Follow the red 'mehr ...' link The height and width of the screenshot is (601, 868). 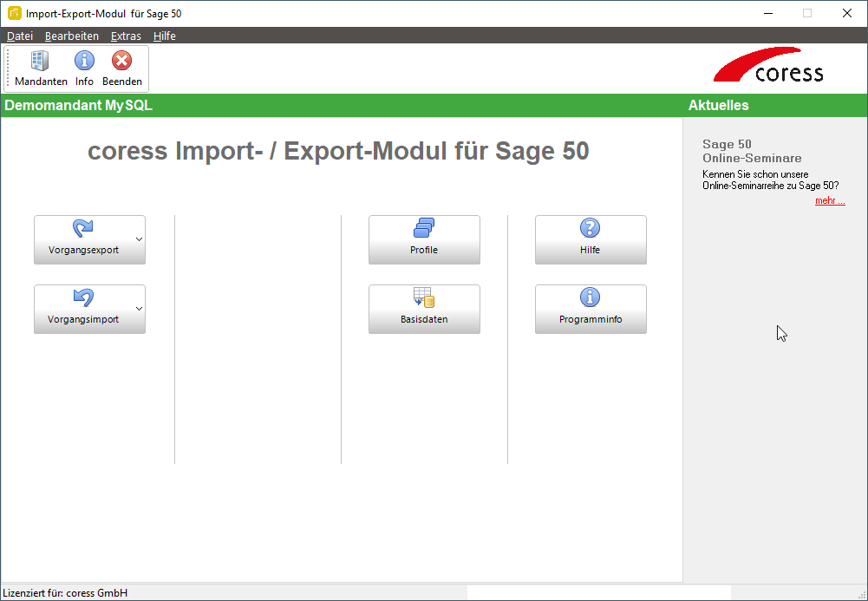click(x=830, y=201)
